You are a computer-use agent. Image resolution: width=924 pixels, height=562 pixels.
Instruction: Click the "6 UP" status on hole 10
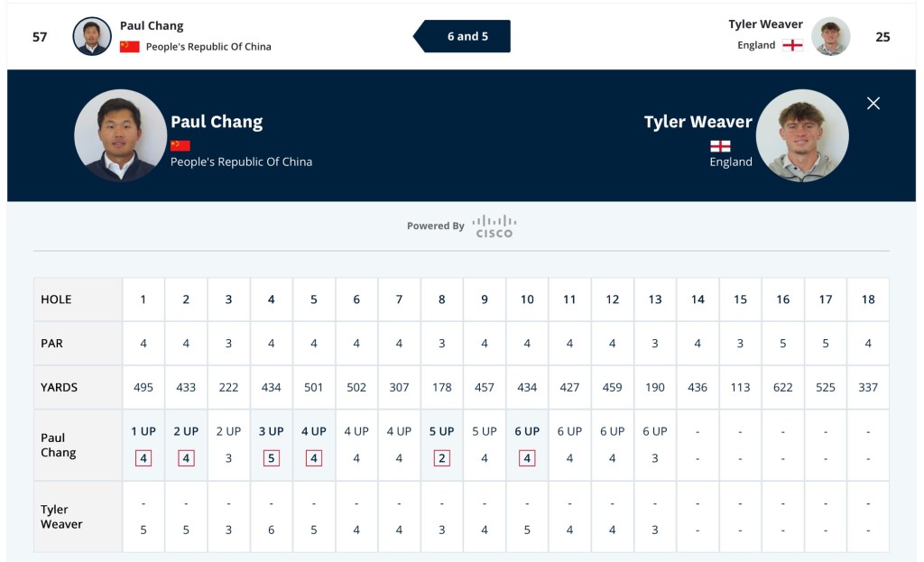click(x=527, y=431)
